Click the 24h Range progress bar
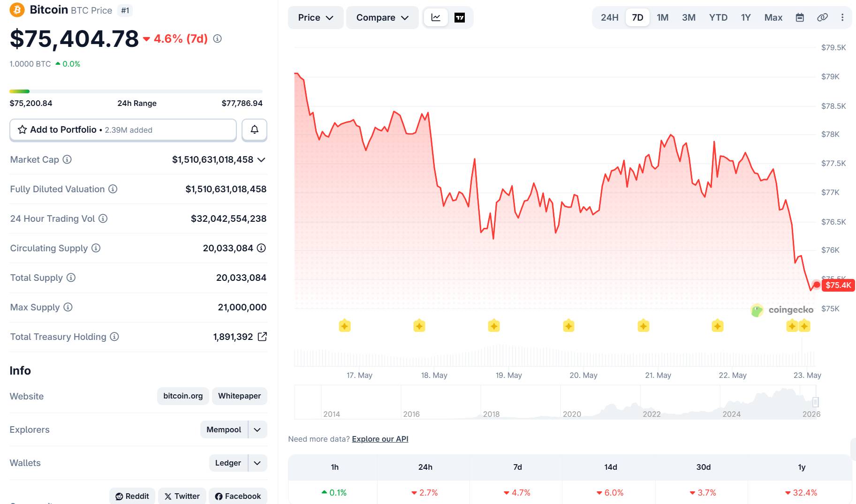This screenshot has height=504, width=856. pyautogui.click(x=136, y=91)
